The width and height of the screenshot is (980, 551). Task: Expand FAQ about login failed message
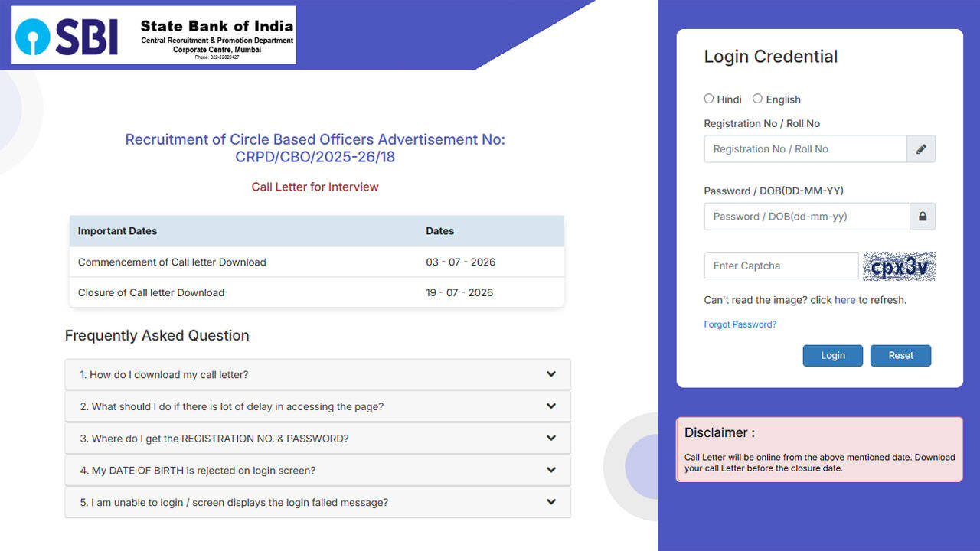(318, 503)
